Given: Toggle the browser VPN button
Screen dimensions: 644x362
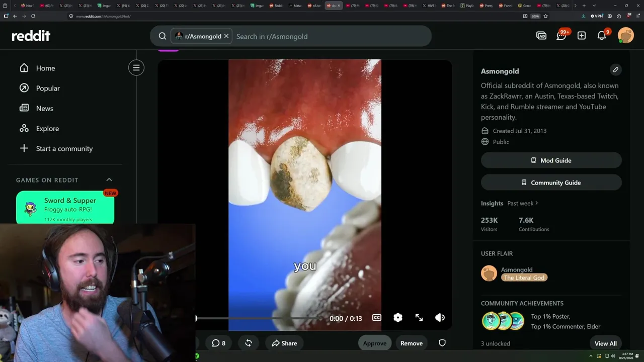Looking at the screenshot, I should [x=597, y=16].
